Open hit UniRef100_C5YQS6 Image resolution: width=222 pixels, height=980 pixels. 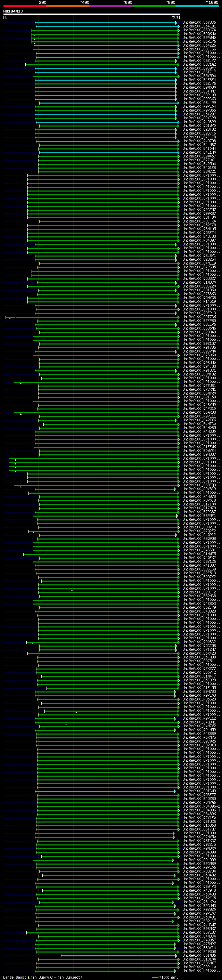[199, 23]
